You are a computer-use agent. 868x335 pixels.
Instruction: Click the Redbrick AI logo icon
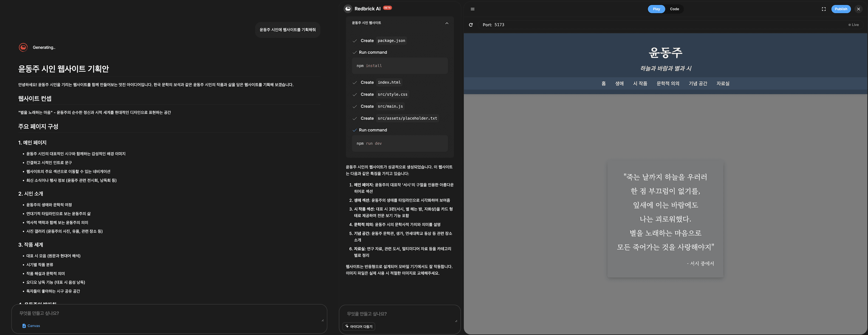[347, 9]
